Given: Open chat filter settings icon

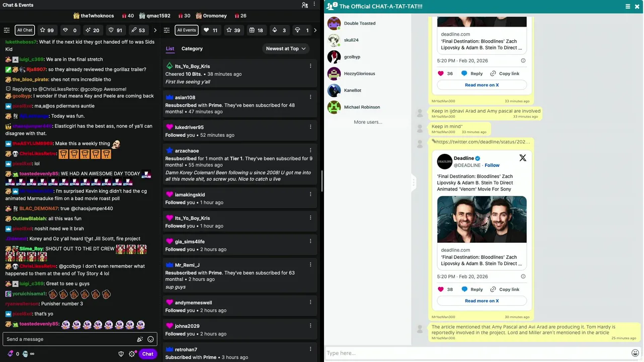Looking at the screenshot, I should tap(7, 30).
